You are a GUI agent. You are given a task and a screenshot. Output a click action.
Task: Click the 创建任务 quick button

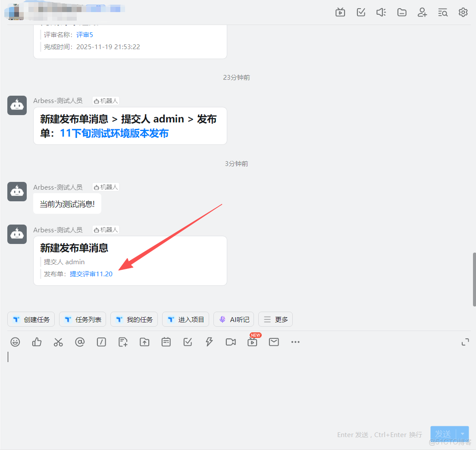coord(31,319)
